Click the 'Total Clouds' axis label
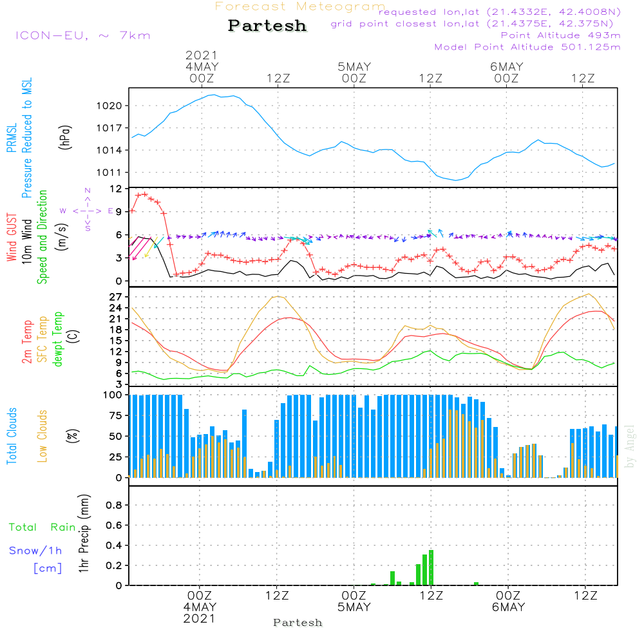This screenshot has width=644, height=644. 12,436
